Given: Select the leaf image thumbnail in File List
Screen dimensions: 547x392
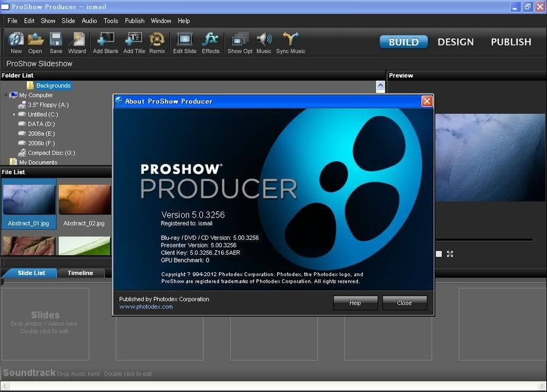Looking at the screenshot, I should (29, 246).
